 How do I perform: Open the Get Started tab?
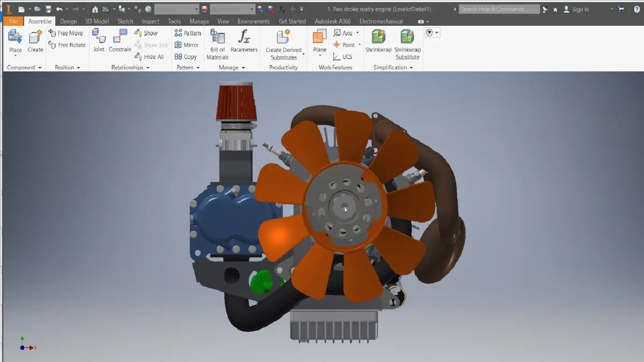click(292, 21)
